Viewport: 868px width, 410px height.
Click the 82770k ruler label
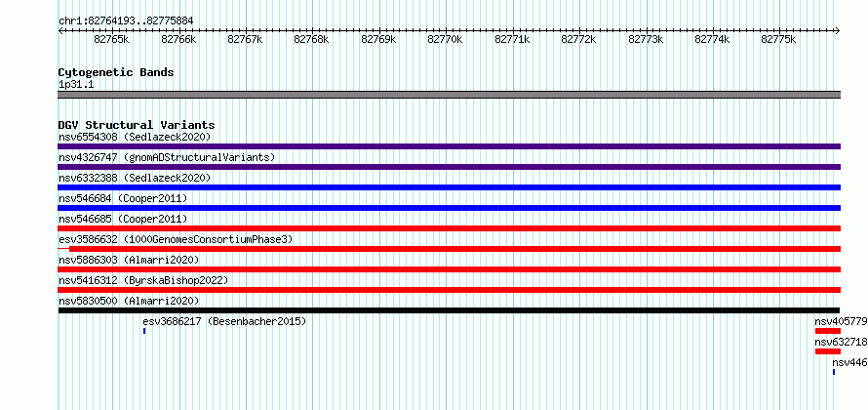445,39
